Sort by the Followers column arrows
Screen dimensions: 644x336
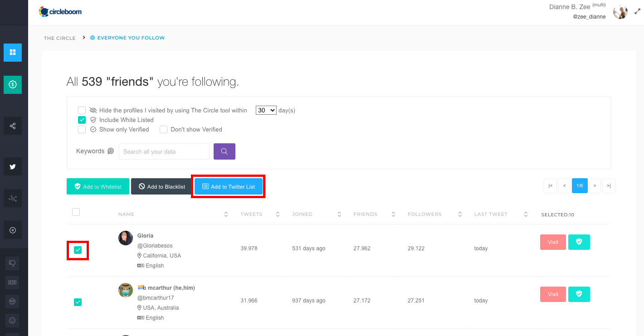click(460, 214)
